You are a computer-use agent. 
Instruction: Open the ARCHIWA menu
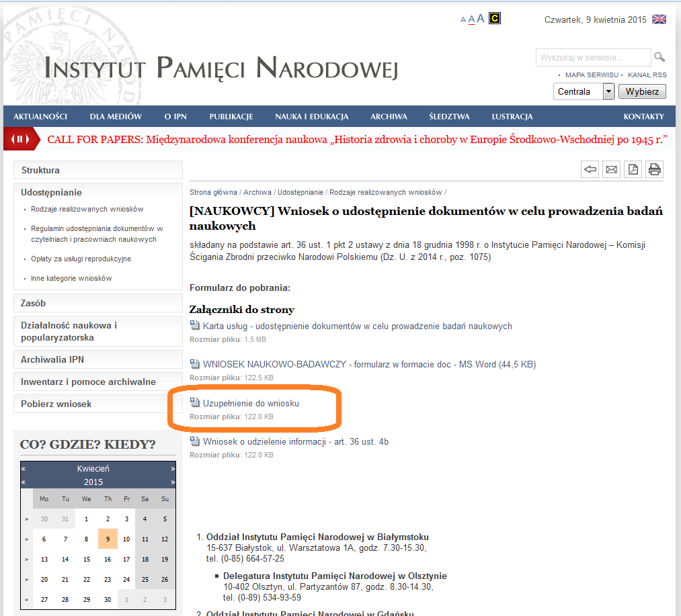389,116
